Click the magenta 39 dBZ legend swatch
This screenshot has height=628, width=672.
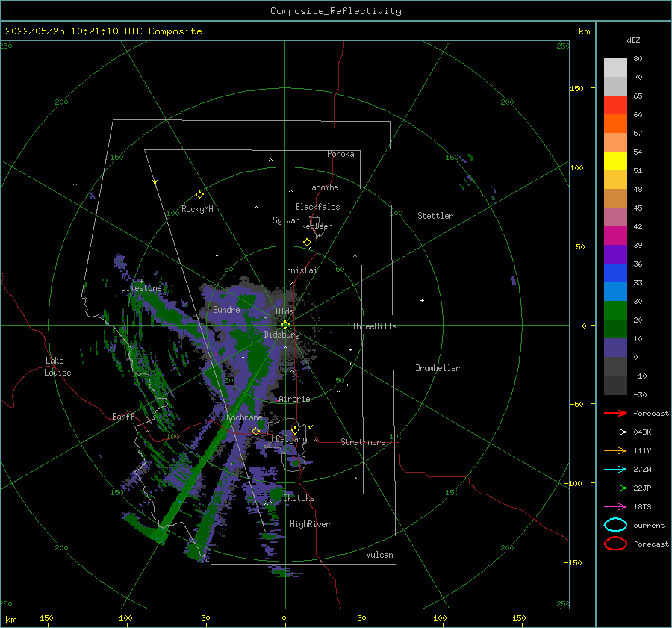(x=615, y=236)
